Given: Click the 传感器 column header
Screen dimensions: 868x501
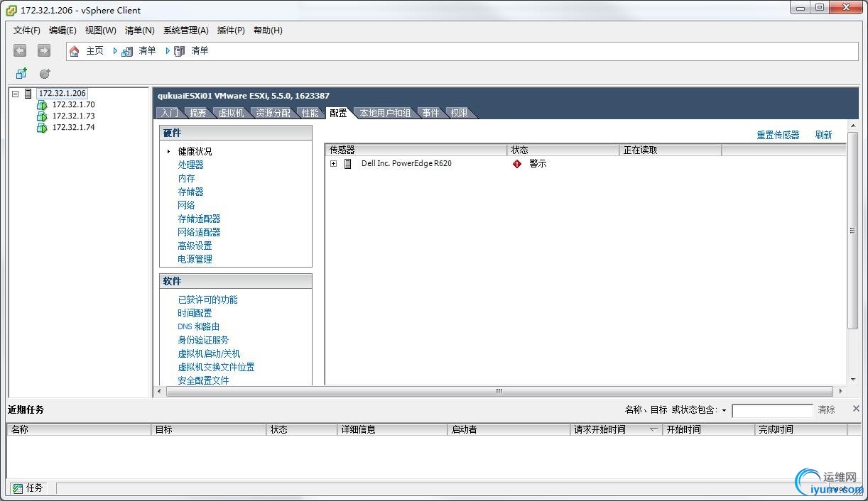Looking at the screenshot, I should [x=416, y=150].
